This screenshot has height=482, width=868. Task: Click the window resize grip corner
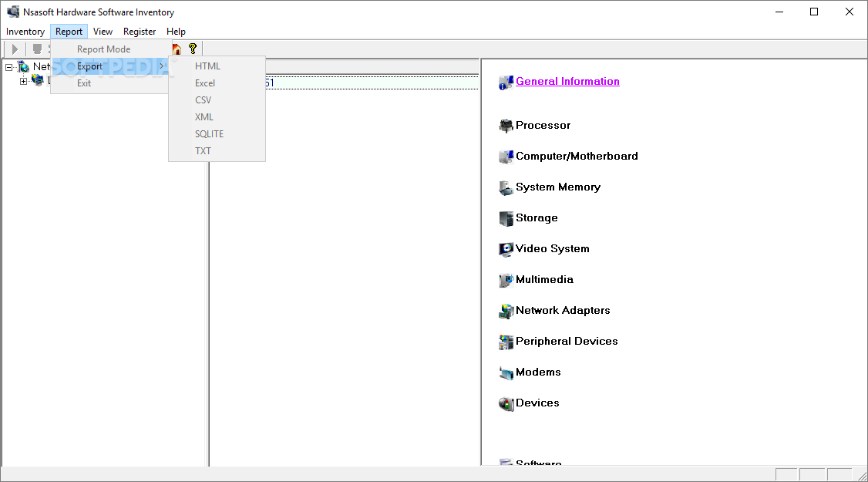[x=861, y=475]
